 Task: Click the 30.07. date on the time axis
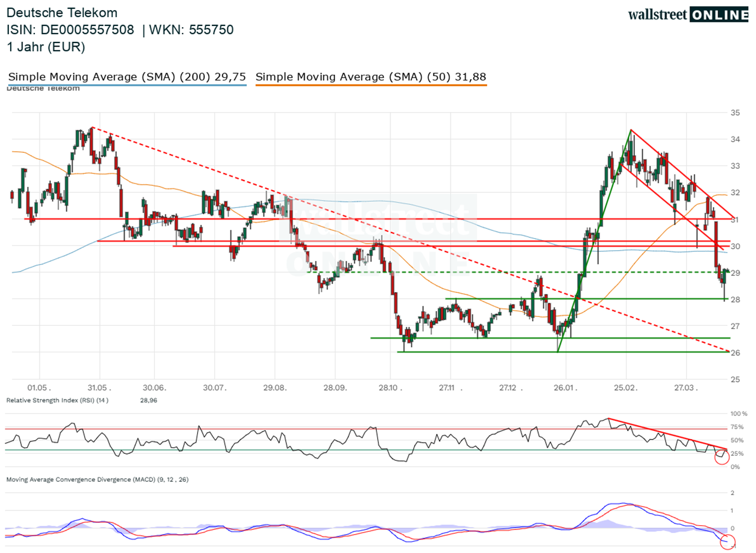point(214,388)
